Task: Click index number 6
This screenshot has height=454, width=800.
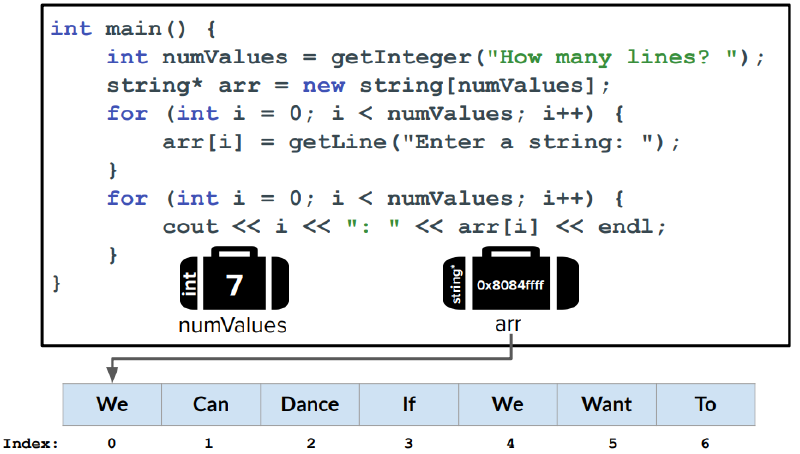Action: (705, 443)
